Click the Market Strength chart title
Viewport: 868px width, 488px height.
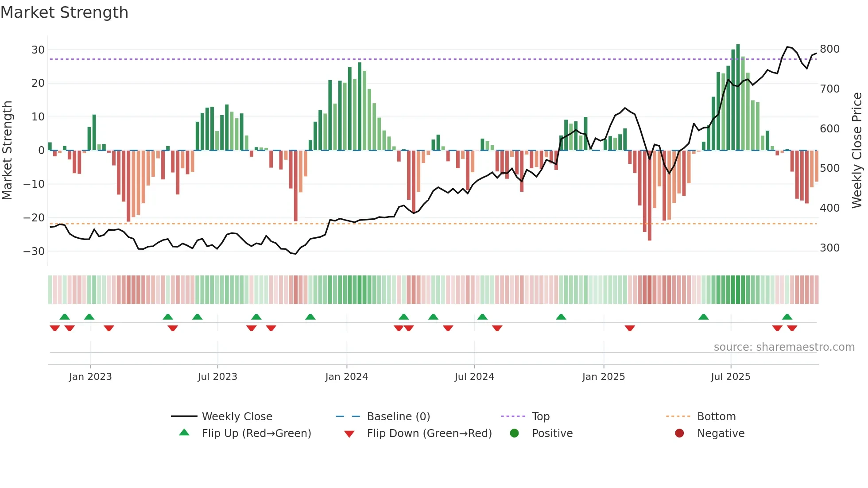click(x=65, y=12)
